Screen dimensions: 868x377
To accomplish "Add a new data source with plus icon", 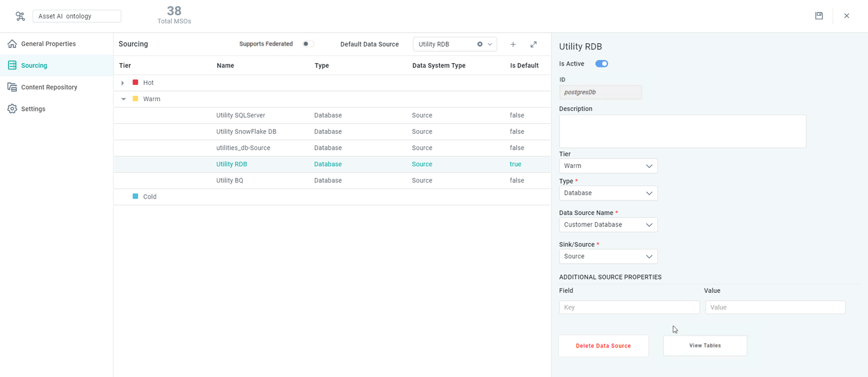I will pyautogui.click(x=513, y=45).
